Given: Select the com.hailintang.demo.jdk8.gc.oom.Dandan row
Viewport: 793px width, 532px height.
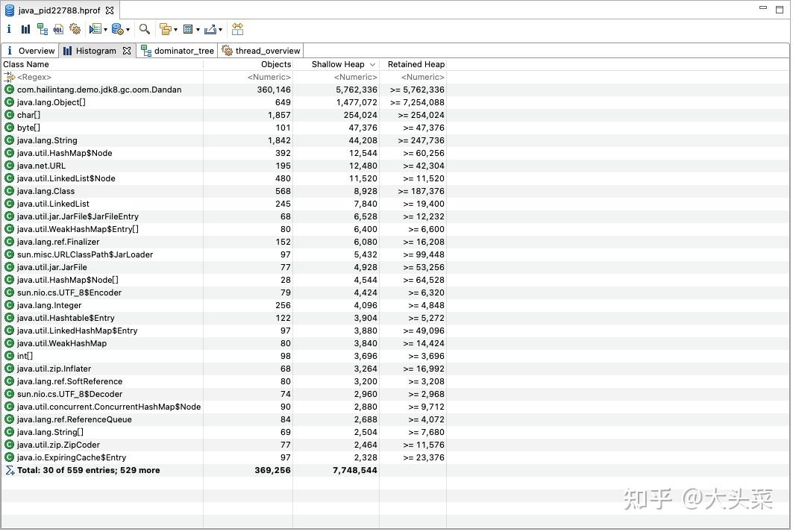Looking at the screenshot, I should (224, 90).
